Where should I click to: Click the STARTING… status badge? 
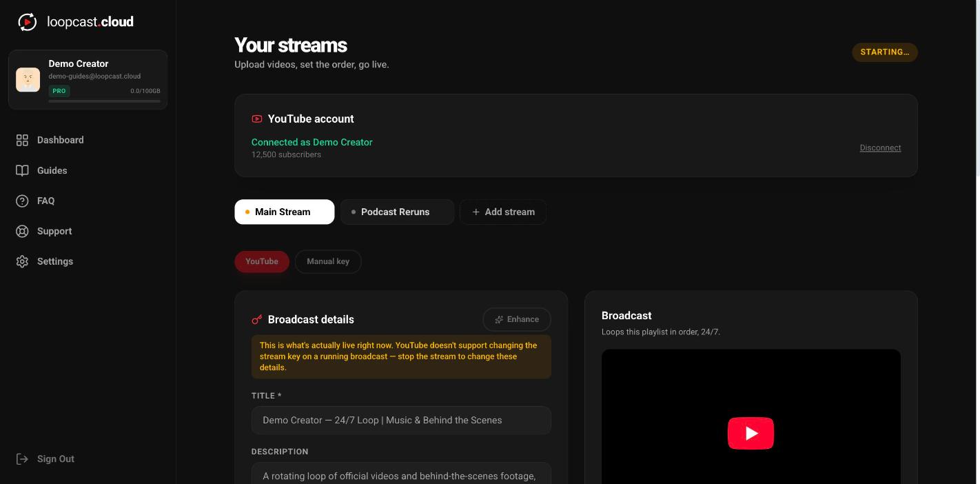[x=885, y=52]
